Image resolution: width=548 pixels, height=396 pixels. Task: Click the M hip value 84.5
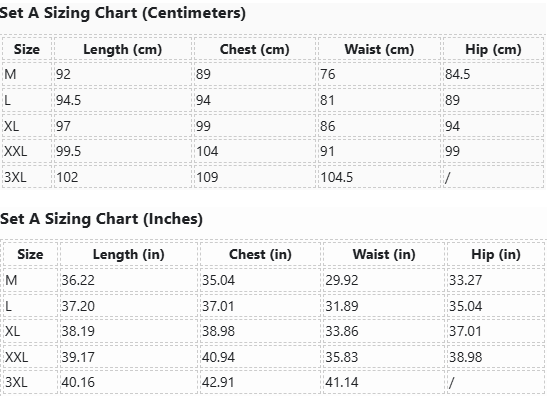[x=457, y=74]
